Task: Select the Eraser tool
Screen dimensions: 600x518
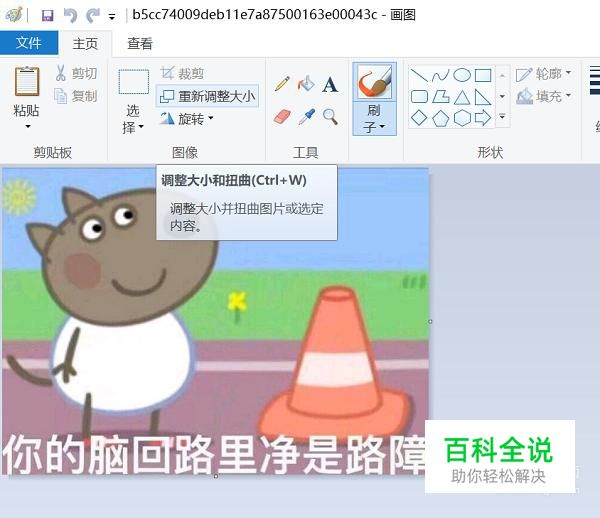Action: 282,116
